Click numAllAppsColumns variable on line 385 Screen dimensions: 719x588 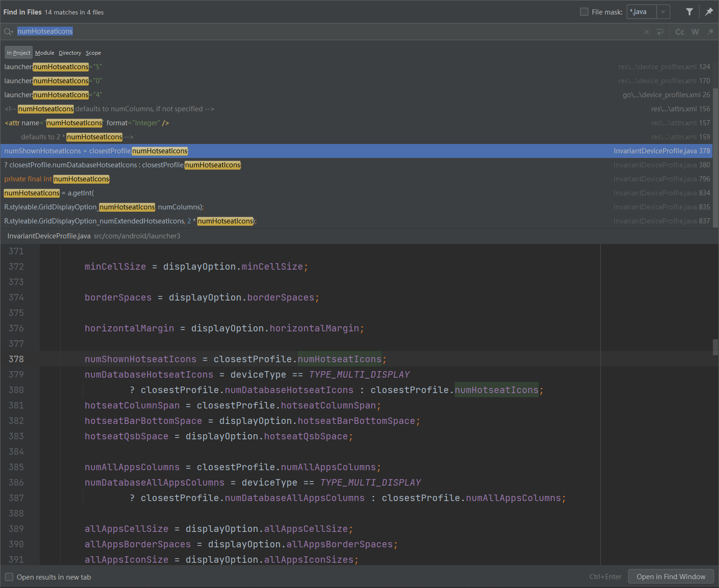(132, 467)
